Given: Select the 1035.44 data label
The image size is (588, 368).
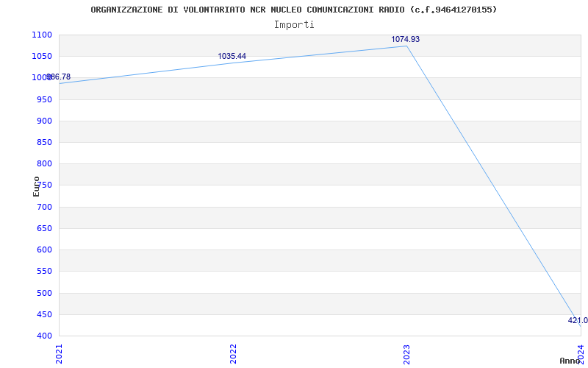Looking at the screenshot, I should pyautogui.click(x=232, y=56).
